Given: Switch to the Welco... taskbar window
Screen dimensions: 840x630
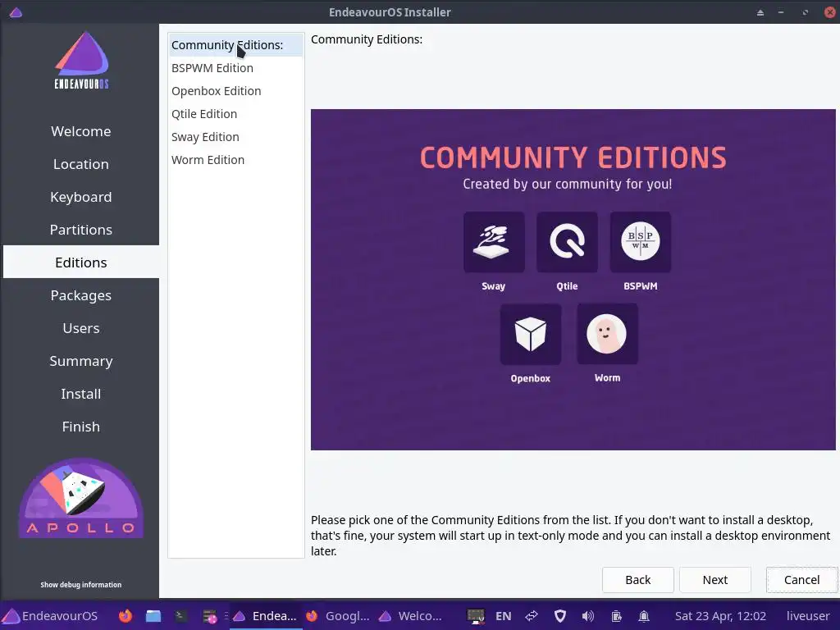Looking at the screenshot, I should 410,616.
